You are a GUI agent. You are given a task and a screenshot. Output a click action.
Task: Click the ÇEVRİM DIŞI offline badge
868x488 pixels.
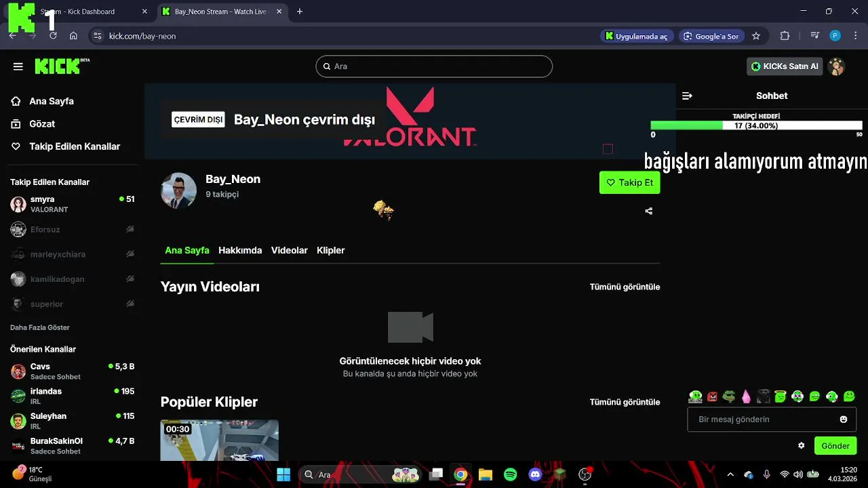point(198,120)
